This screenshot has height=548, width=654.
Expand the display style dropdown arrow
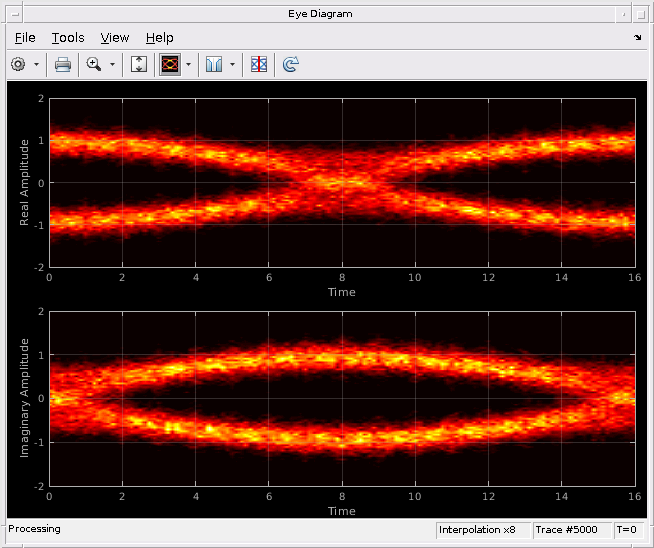coord(189,64)
